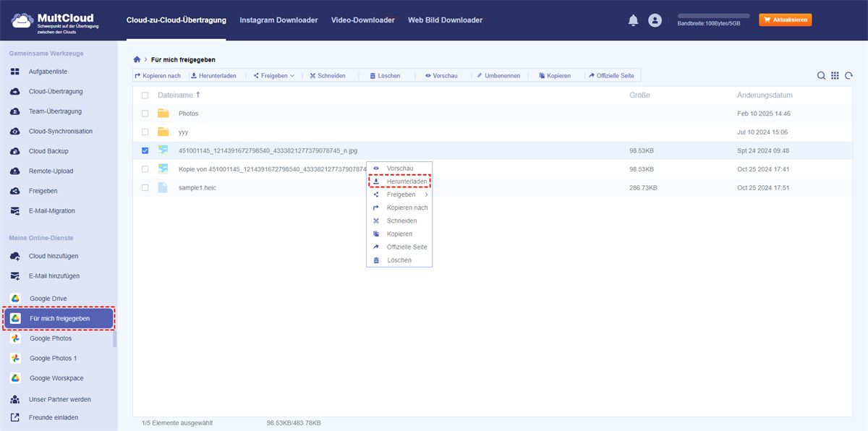Click the search magnifier icon
Image resolution: width=868 pixels, height=431 pixels.
(821, 76)
